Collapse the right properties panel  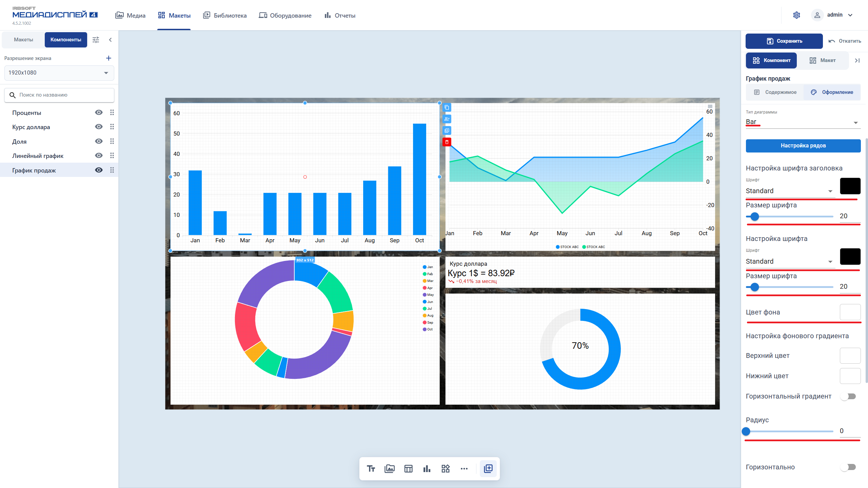click(857, 60)
